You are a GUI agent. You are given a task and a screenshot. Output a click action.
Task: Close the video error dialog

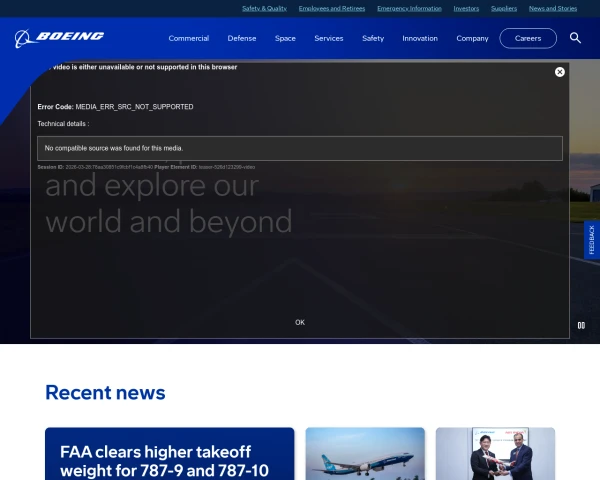tap(559, 72)
